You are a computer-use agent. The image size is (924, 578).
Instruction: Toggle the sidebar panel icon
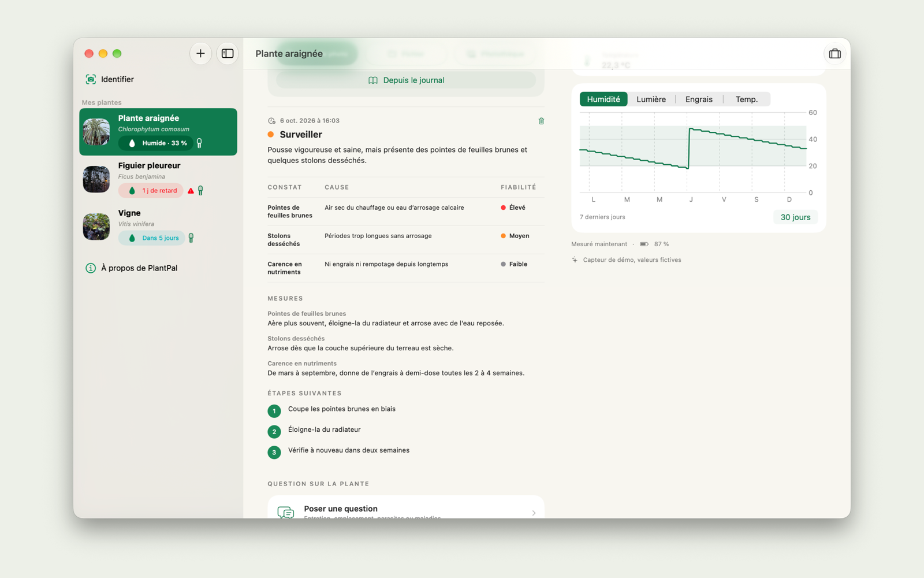[228, 54]
